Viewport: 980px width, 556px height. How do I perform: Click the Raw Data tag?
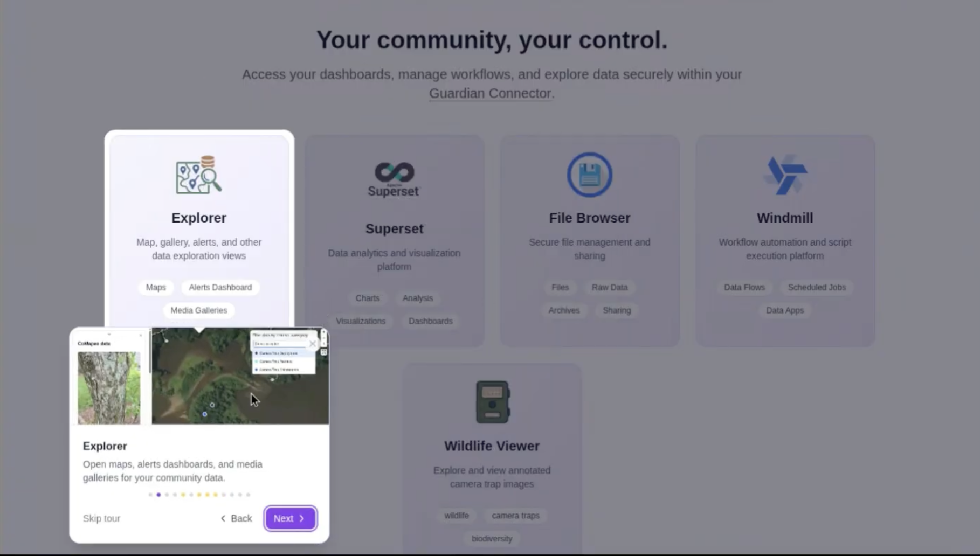(x=610, y=287)
